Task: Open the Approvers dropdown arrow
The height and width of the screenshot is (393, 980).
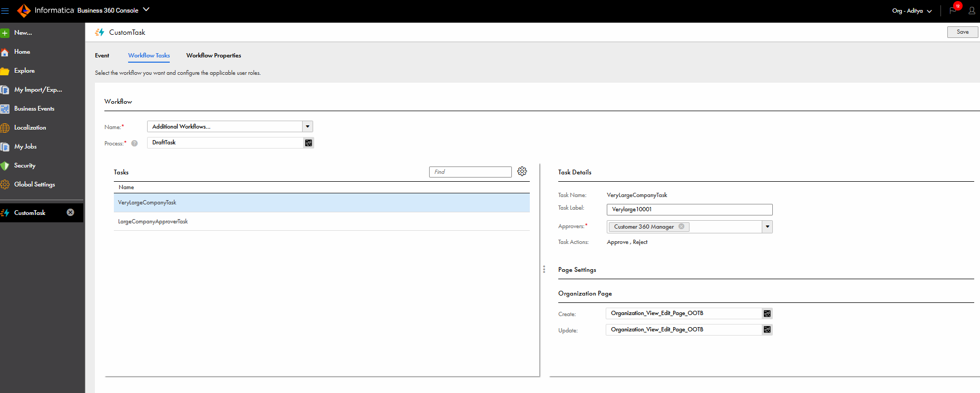Action: click(768, 227)
